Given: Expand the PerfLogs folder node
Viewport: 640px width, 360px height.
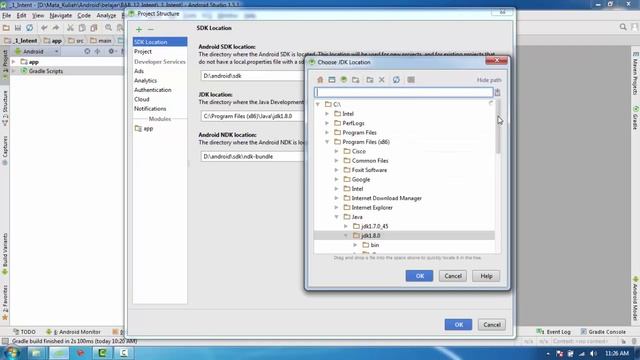Looking at the screenshot, I should coord(327,123).
